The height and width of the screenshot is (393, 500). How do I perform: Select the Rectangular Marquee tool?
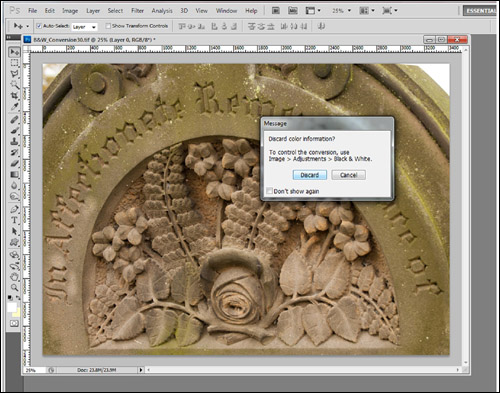[14, 63]
